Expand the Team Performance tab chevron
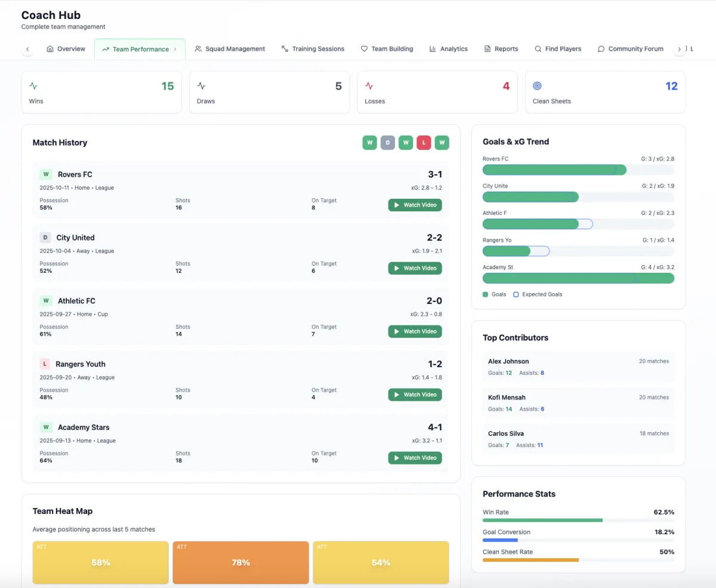This screenshot has width=716, height=588. click(175, 49)
